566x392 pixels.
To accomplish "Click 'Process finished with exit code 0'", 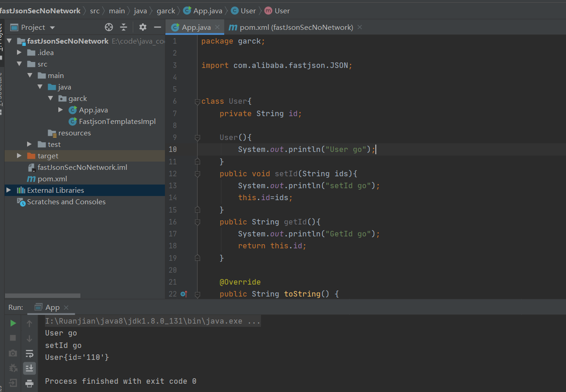I will point(121,381).
